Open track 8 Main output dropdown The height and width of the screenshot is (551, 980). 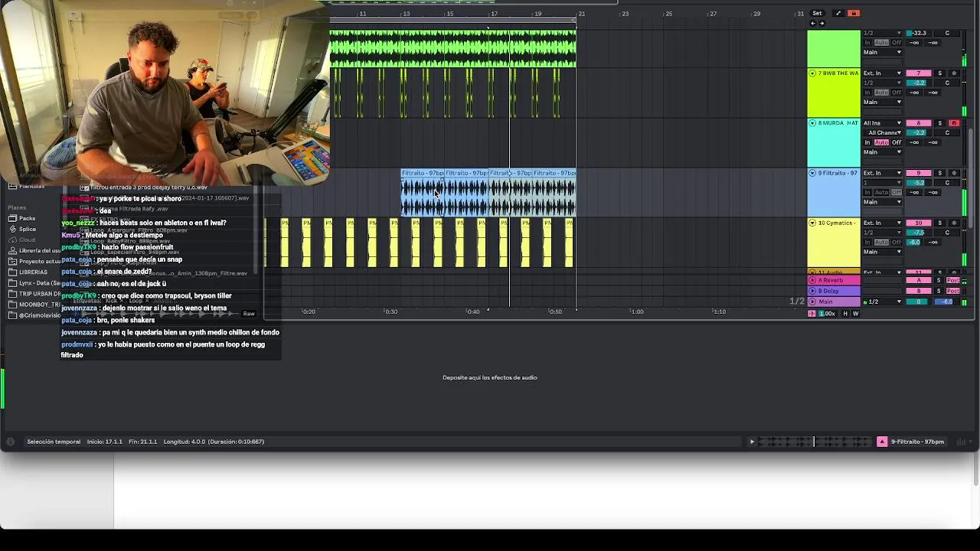pos(883,152)
